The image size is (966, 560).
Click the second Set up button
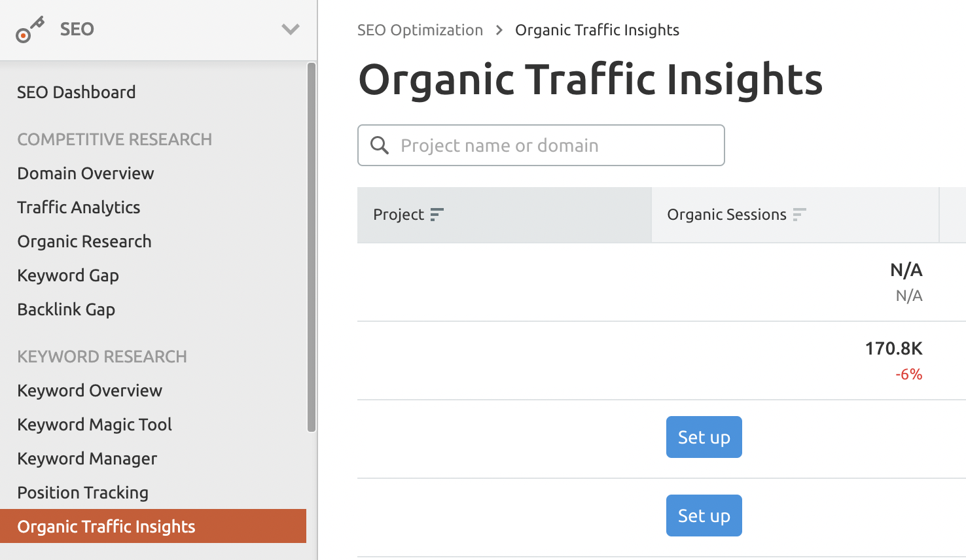point(704,516)
